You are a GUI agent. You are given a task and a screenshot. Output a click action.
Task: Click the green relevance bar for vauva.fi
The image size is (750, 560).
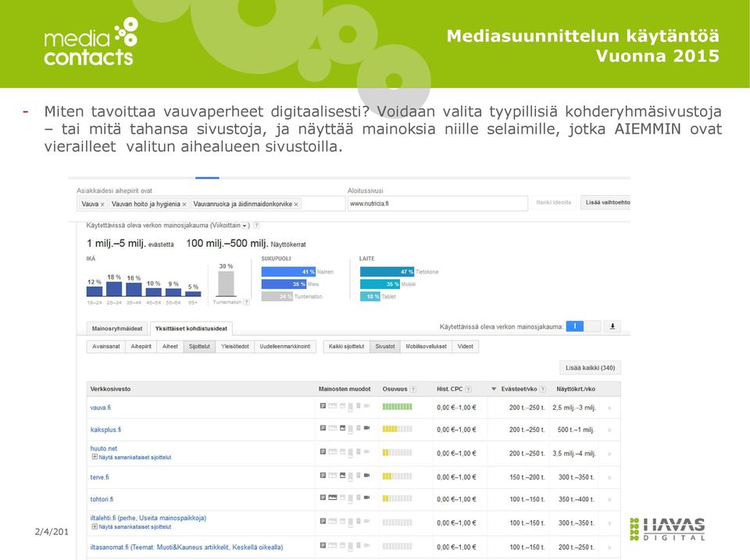tap(397, 407)
